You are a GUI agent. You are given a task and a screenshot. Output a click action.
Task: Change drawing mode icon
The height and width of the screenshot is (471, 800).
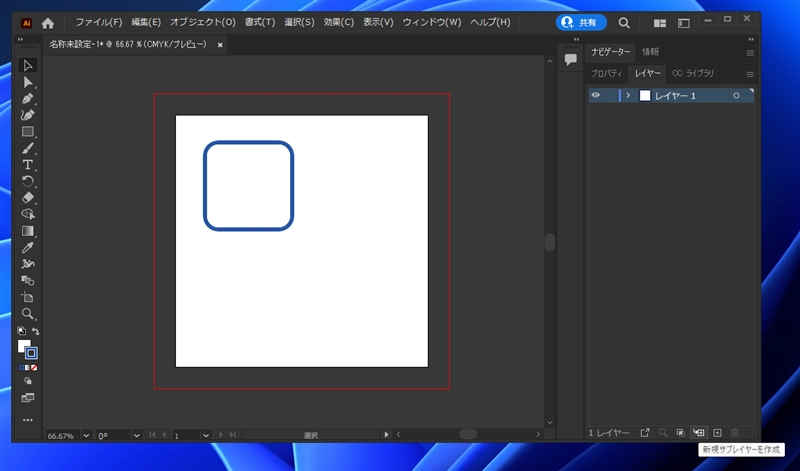pyautogui.click(x=28, y=381)
